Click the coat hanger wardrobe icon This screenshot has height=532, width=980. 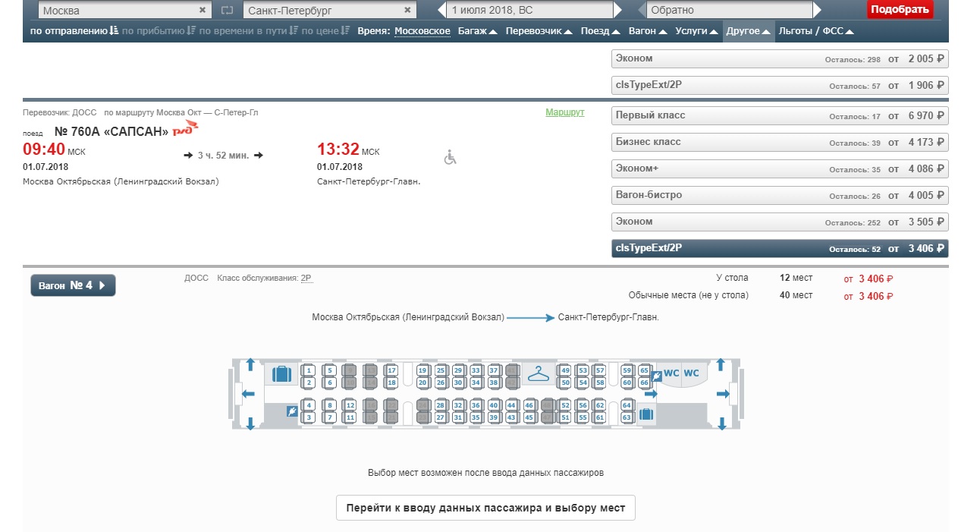pos(538,374)
